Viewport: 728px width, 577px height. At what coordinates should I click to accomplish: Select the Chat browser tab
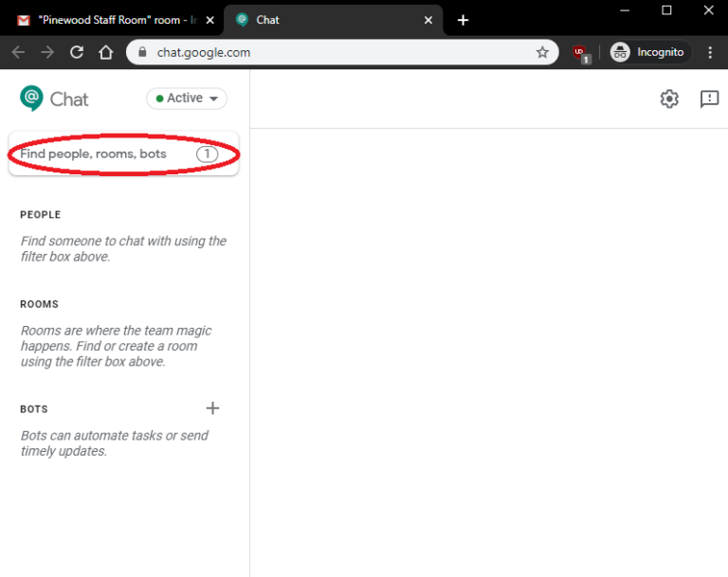(322, 20)
